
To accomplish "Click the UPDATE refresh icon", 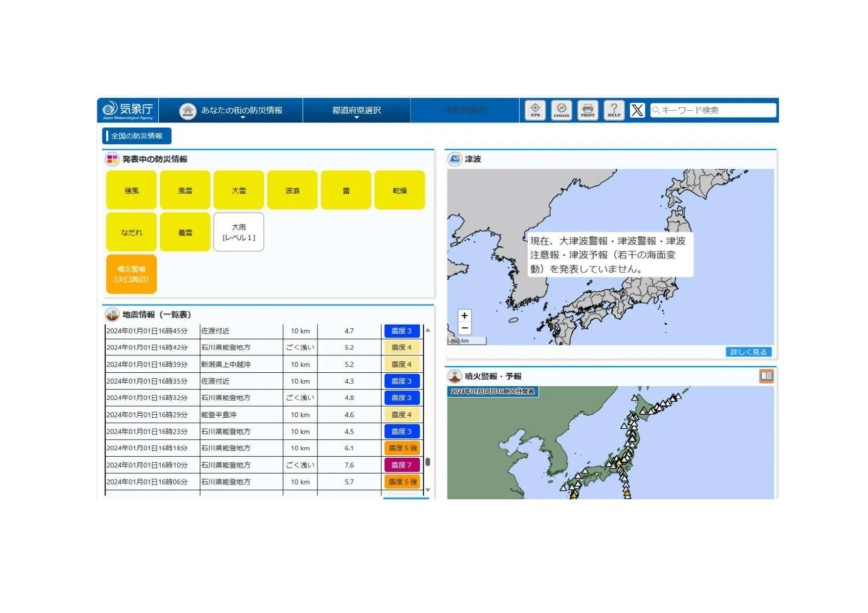I will (x=561, y=110).
